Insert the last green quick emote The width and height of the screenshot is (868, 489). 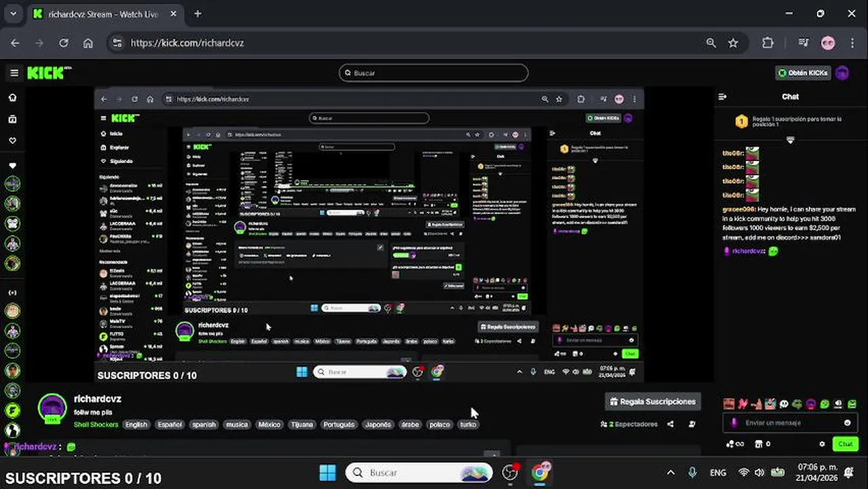coord(852,404)
